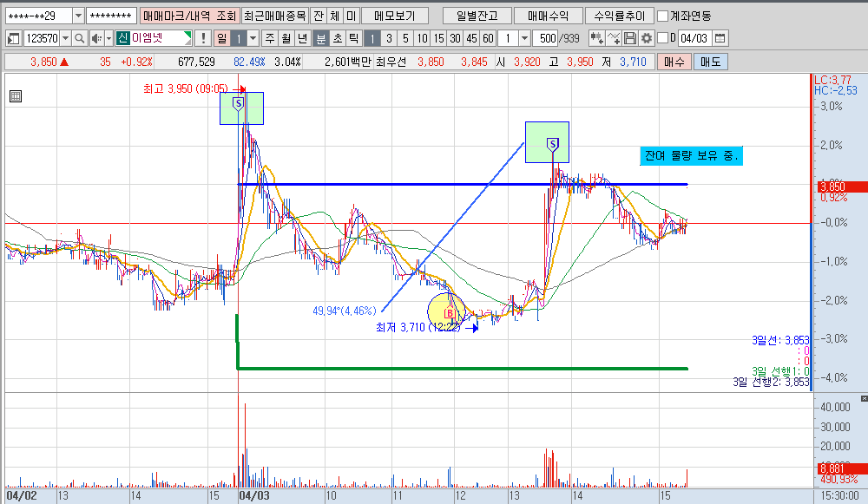Click the speaker sound alert icon
The height and width of the screenshot is (504, 868).
(96, 38)
